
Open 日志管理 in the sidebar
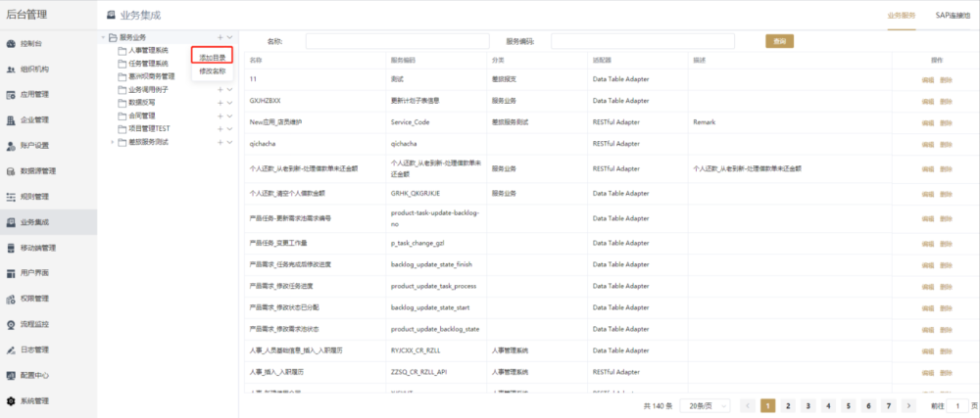(11, 349)
